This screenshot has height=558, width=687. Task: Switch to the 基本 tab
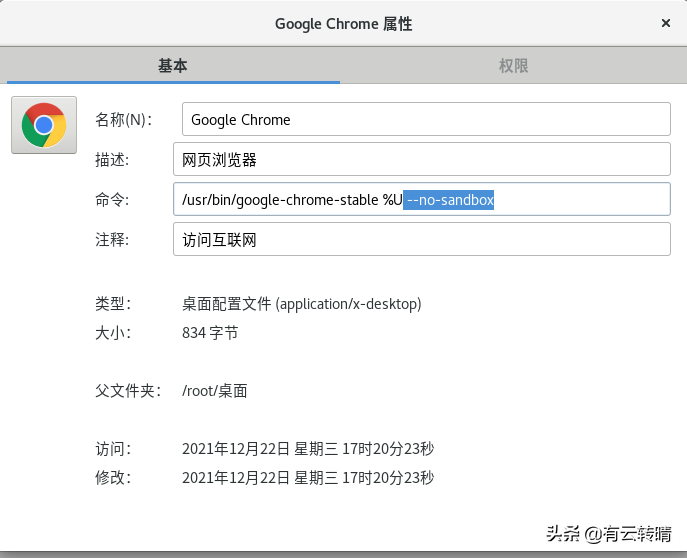[172, 66]
